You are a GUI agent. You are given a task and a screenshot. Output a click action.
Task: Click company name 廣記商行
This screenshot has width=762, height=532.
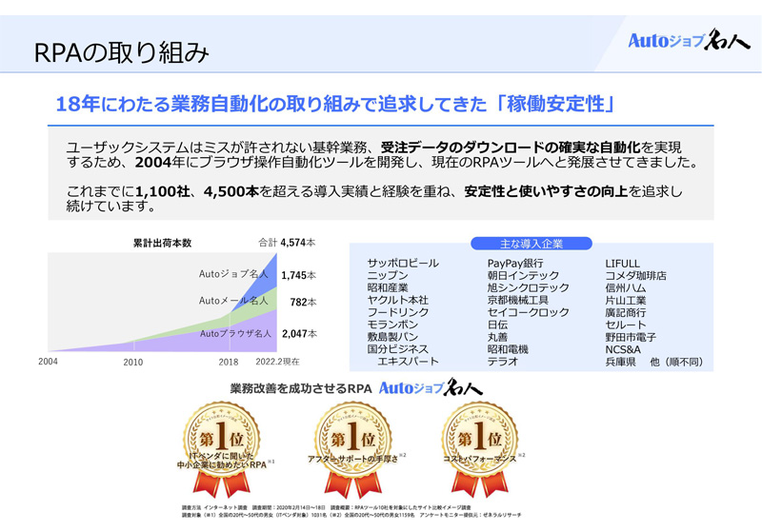click(626, 312)
